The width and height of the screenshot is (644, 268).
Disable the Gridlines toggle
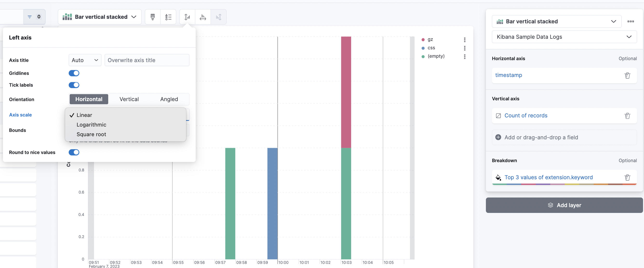click(x=74, y=73)
